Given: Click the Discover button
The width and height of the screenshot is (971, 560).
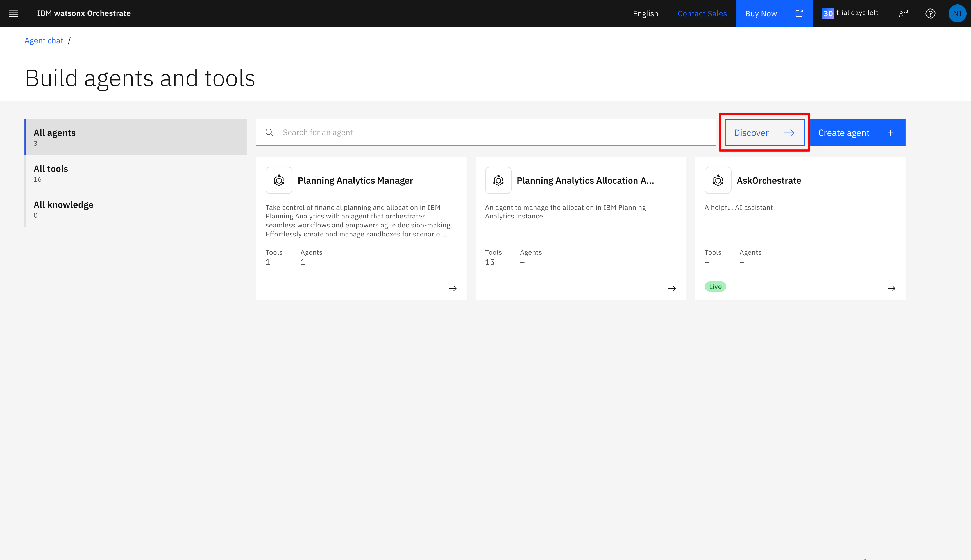Looking at the screenshot, I should [x=764, y=133].
